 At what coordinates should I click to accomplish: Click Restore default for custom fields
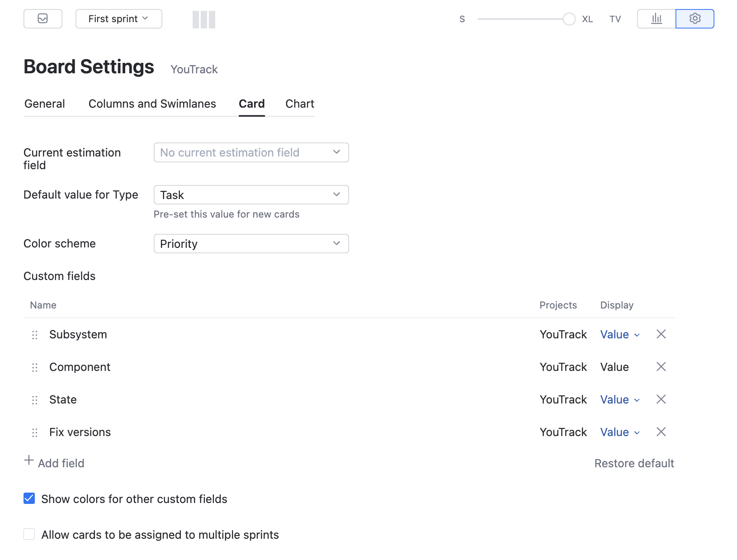(x=634, y=463)
